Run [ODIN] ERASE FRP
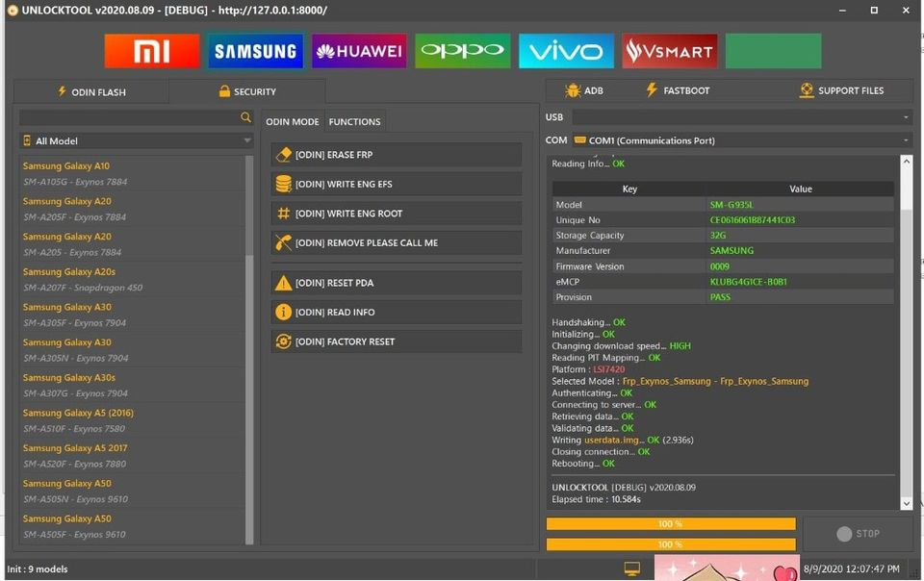The width and height of the screenshot is (924, 581). 397,154
